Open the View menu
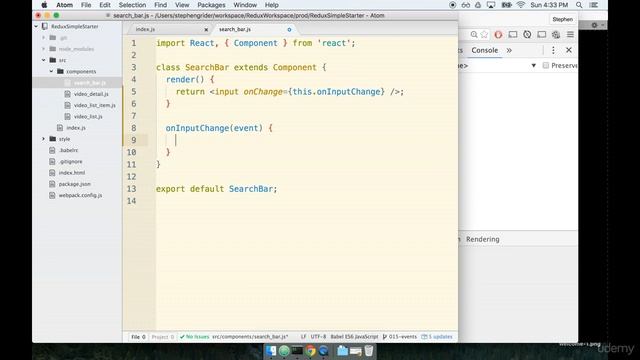 tap(182, 5)
